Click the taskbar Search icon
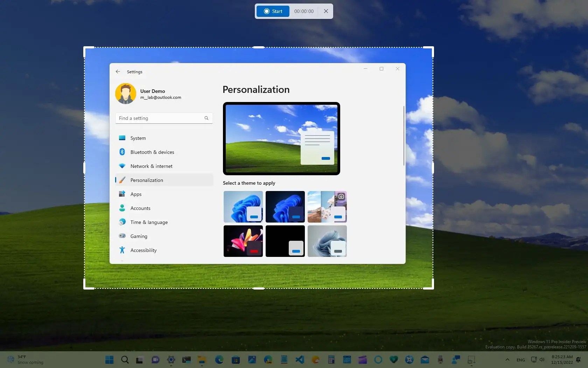 pos(125,360)
